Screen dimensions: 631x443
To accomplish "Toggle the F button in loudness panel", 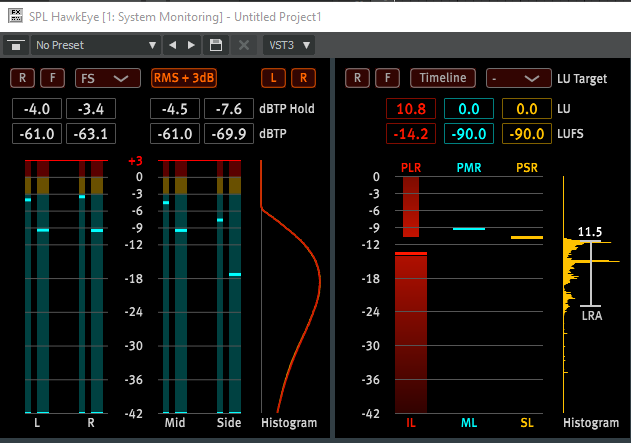I will click(x=388, y=78).
